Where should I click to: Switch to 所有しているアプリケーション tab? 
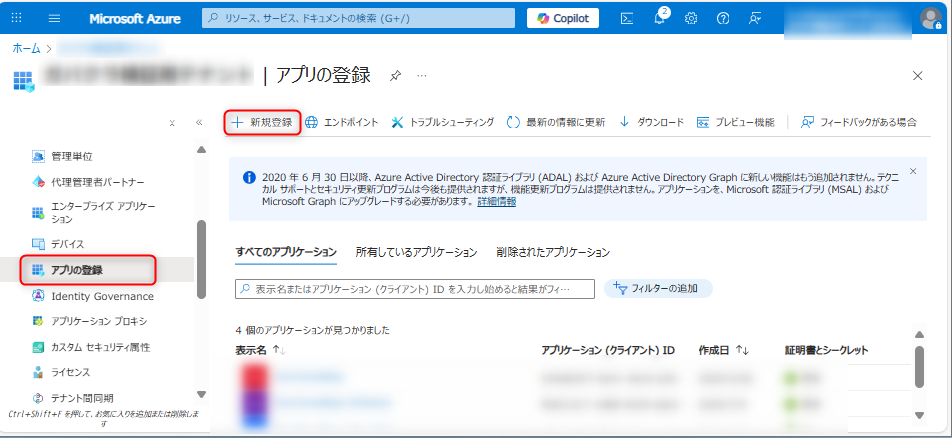416,252
